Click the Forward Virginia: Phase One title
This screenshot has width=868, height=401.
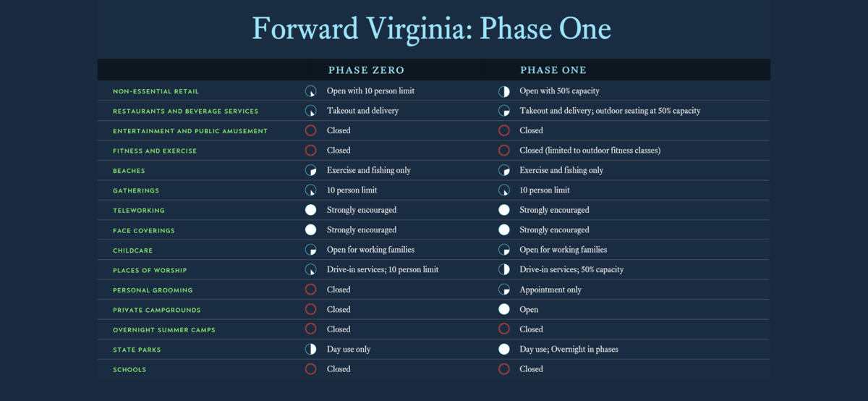click(x=432, y=29)
